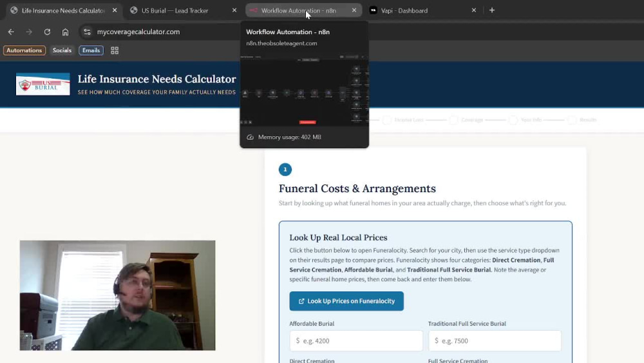Open the Automations bookmark folder
This screenshot has width=644, height=363.
(x=24, y=50)
